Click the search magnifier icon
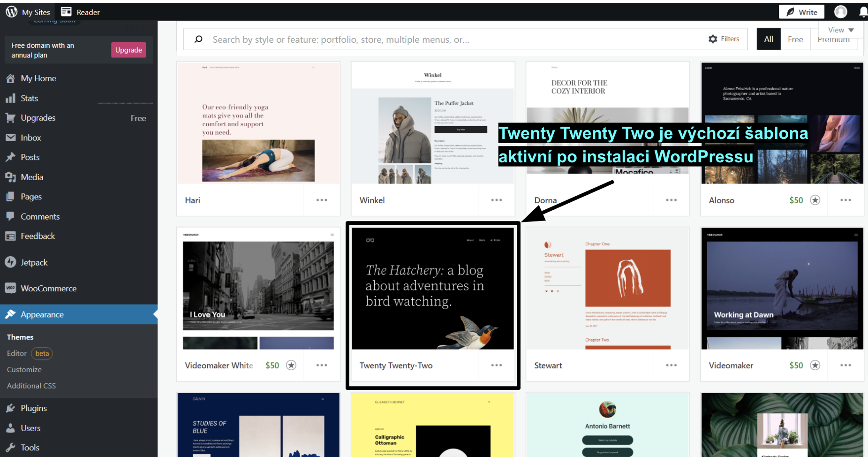The width and height of the screenshot is (868, 457). click(x=198, y=39)
